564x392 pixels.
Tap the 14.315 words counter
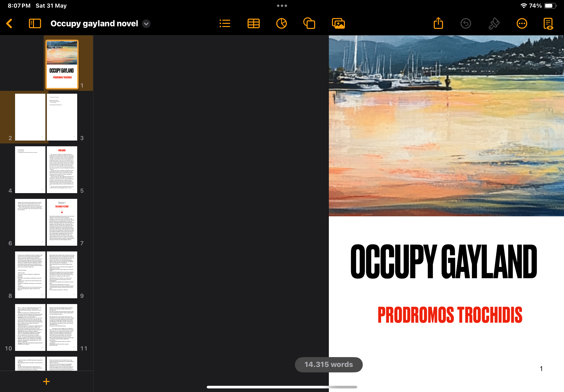[x=329, y=365]
